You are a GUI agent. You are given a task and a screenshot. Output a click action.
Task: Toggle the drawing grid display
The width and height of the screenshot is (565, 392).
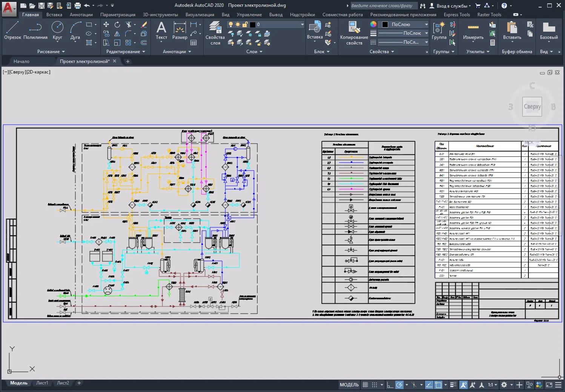365,385
